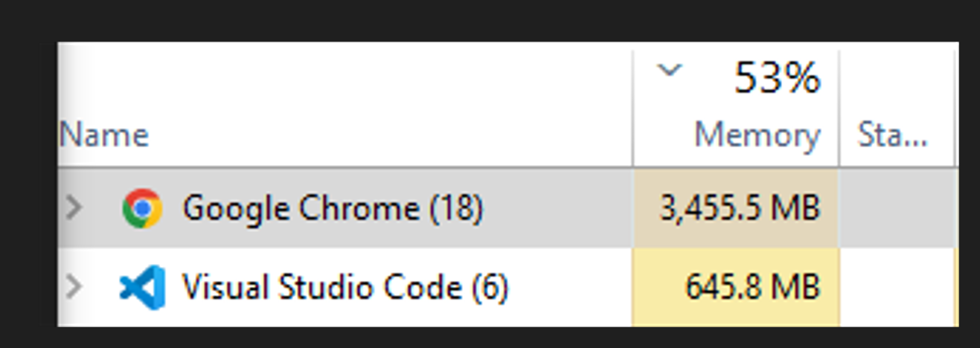Click the empty space right of Google Chrome (18)
The width and height of the screenshot is (980, 348).
(558, 208)
